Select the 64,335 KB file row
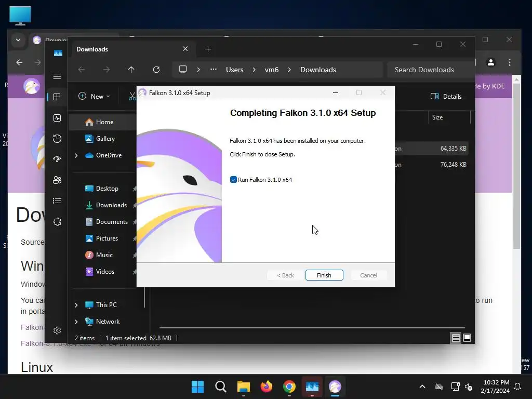Screen dimensions: 532x399 pos(431,148)
